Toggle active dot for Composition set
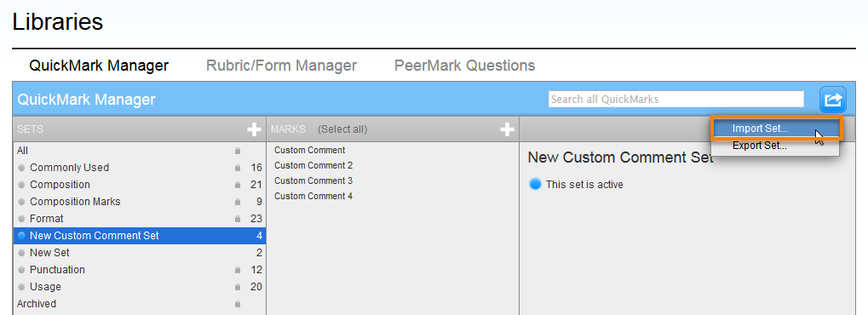Image resolution: width=868 pixels, height=315 pixels. pyautogui.click(x=21, y=185)
